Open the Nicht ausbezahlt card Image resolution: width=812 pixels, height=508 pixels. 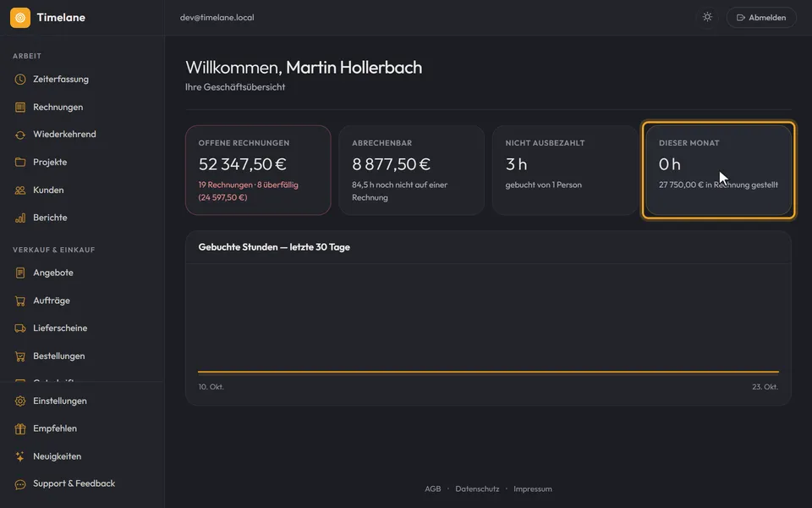click(565, 170)
